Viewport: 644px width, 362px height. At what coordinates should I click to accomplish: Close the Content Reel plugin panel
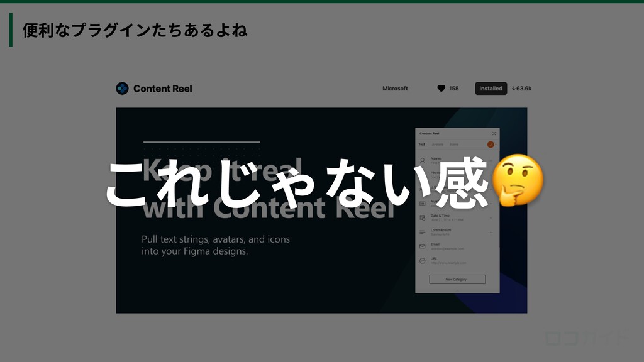[x=494, y=134]
